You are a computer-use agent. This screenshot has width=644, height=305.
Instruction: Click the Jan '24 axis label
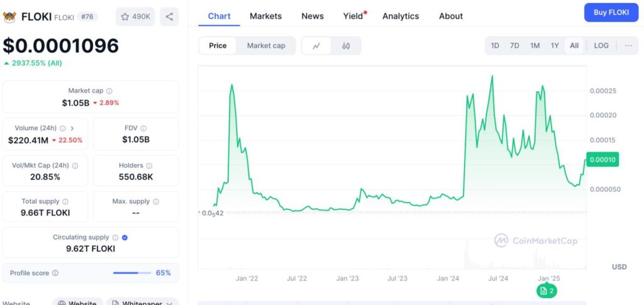pyautogui.click(x=448, y=279)
